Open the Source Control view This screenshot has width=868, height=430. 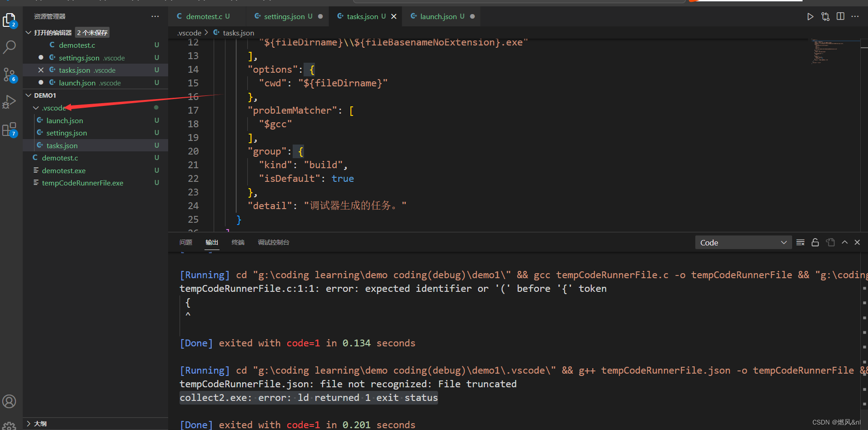coord(10,75)
